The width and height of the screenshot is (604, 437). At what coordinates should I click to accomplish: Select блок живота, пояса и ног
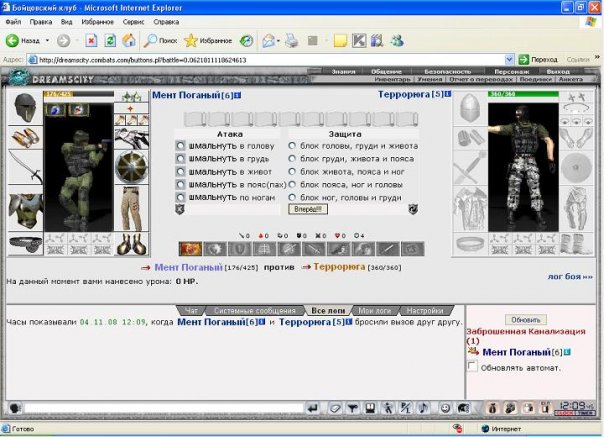(x=292, y=171)
